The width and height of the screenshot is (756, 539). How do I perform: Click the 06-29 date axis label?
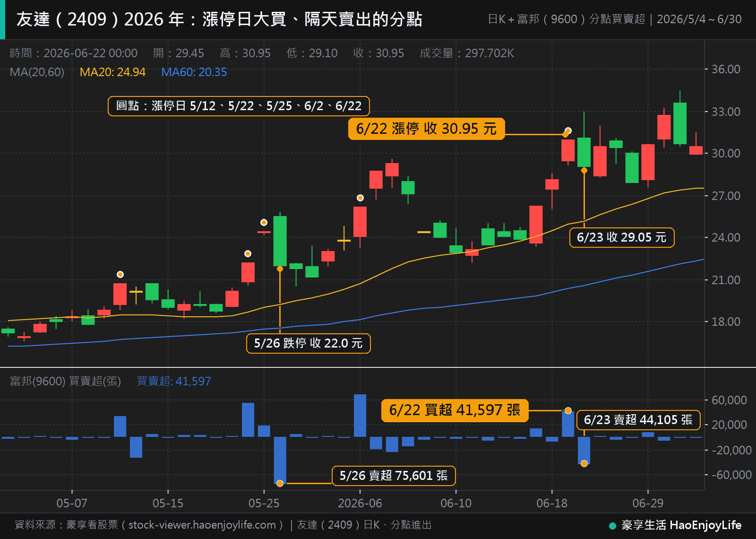pos(648,503)
